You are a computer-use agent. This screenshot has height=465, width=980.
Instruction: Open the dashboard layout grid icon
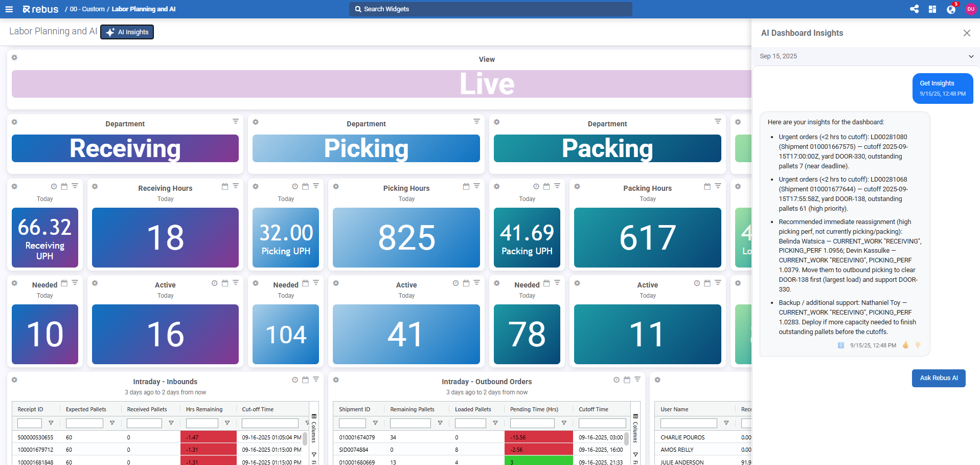coord(932,9)
